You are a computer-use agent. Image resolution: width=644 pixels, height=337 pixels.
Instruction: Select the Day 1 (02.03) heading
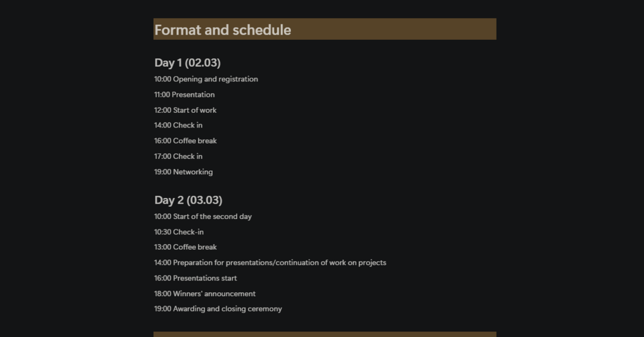click(x=187, y=63)
